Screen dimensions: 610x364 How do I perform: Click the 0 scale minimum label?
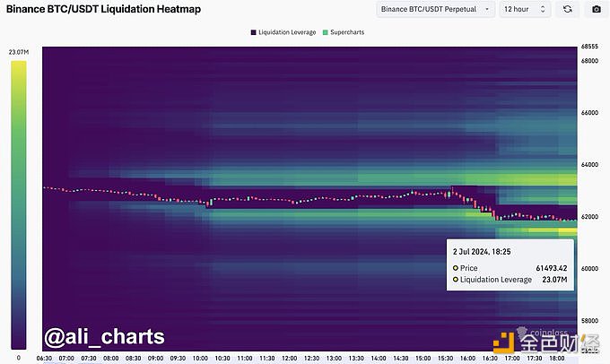(x=19, y=358)
